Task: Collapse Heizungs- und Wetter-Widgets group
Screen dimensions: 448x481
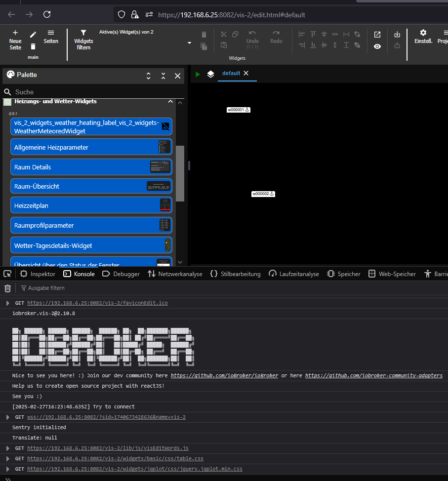Action: 170,101
